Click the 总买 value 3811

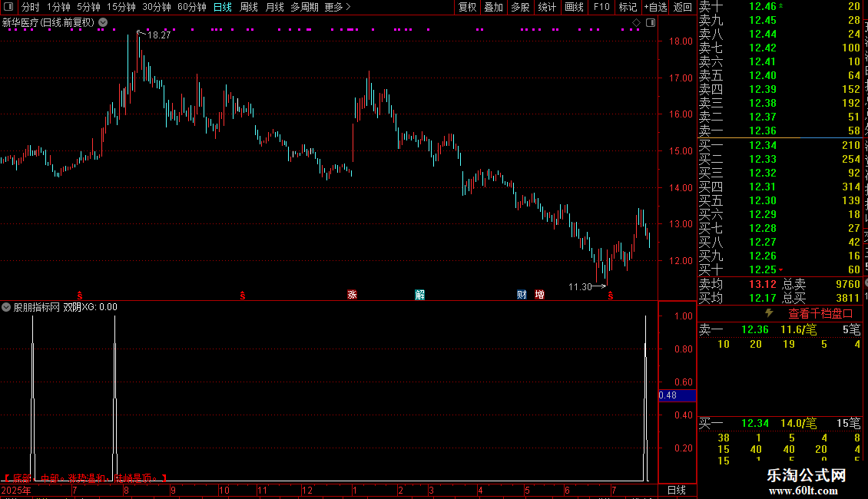(x=847, y=298)
